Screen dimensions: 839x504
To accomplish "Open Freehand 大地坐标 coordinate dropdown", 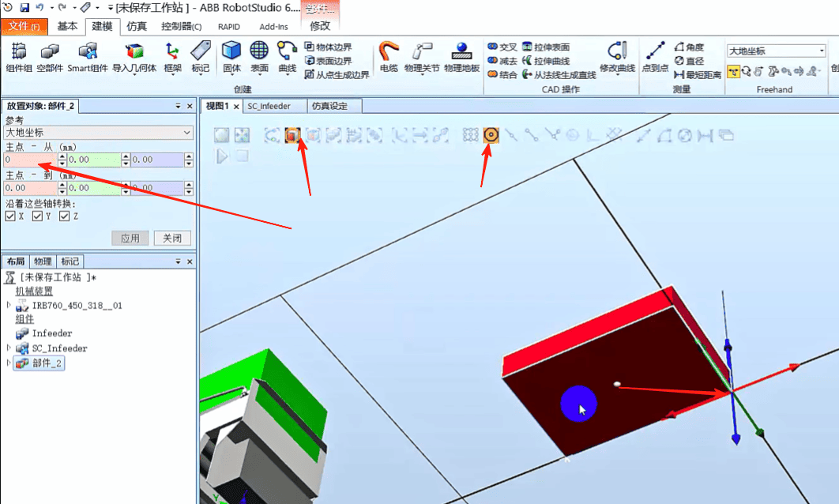I will click(776, 51).
